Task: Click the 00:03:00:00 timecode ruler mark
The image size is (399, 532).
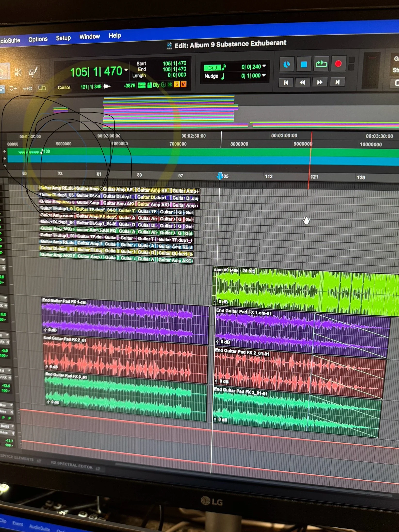Action: pyautogui.click(x=284, y=136)
